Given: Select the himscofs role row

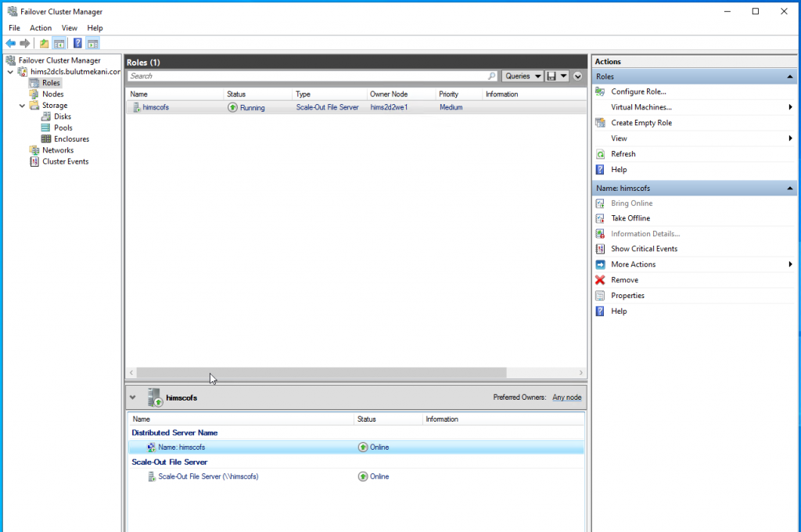Looking at the screenshot, I should [356, 107].
